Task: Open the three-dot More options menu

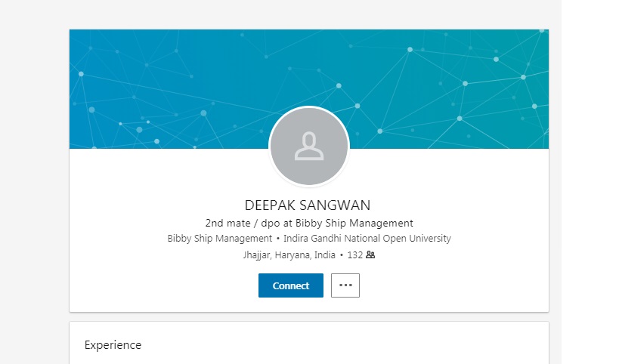Action: coord(345,285)
